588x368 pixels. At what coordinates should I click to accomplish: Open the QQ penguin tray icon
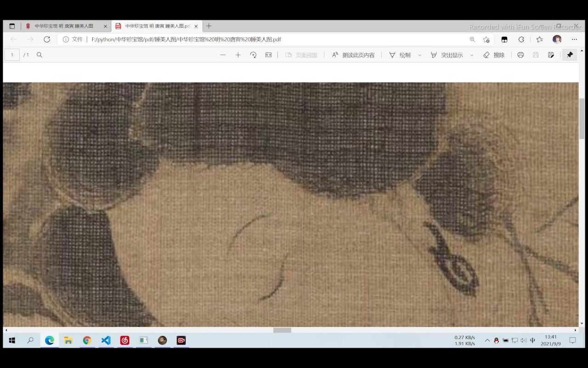[x=496, y=340]
